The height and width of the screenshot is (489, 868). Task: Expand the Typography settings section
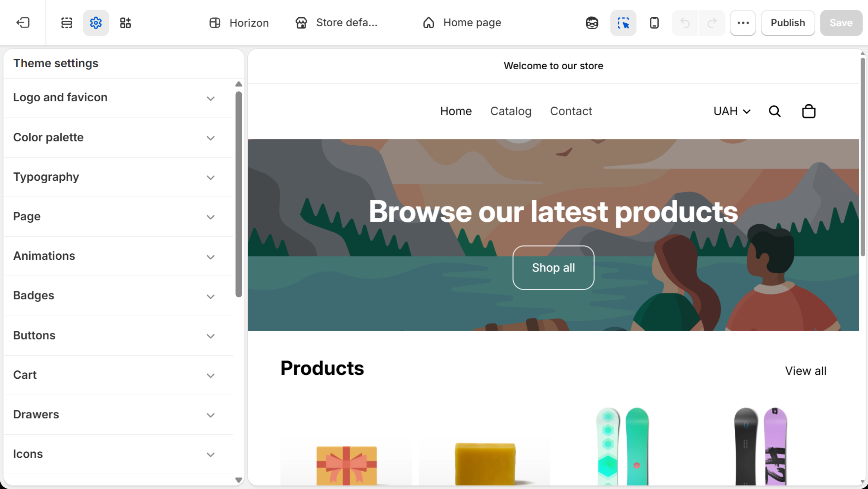118,177
